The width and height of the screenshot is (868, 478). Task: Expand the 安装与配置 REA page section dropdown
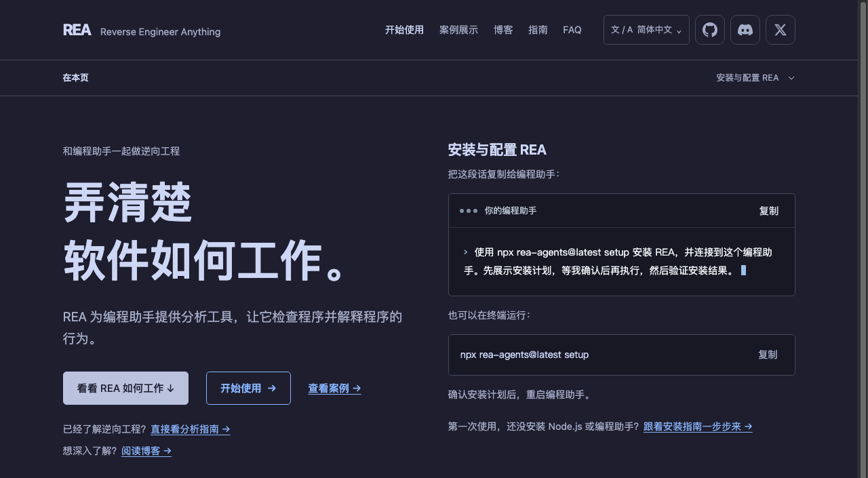(755, 78)
